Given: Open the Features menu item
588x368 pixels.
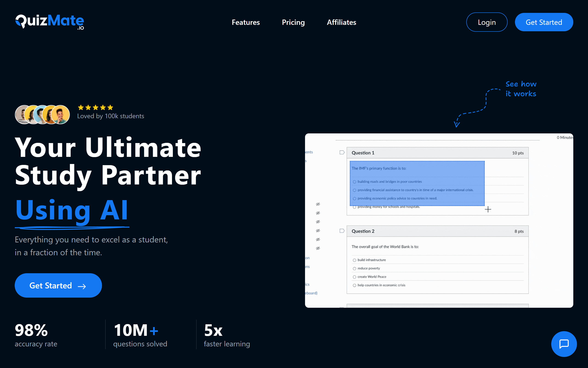Looking at the screenshot, I should click(246, 22).
